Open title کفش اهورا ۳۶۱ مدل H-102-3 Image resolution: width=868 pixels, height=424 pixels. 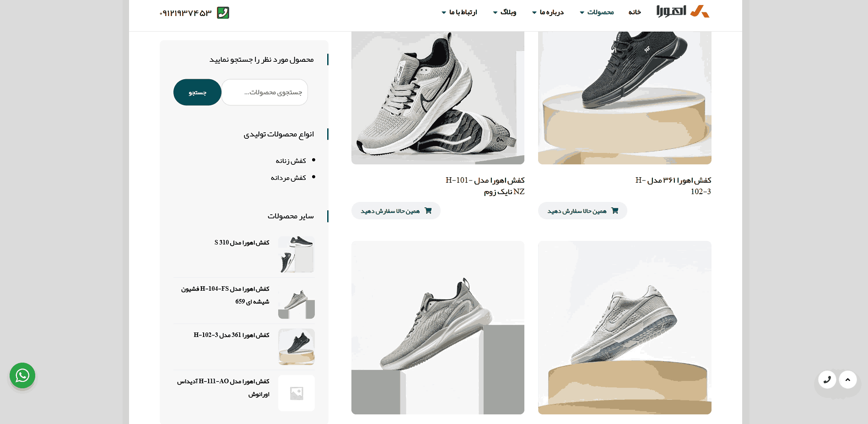(673, 186)
